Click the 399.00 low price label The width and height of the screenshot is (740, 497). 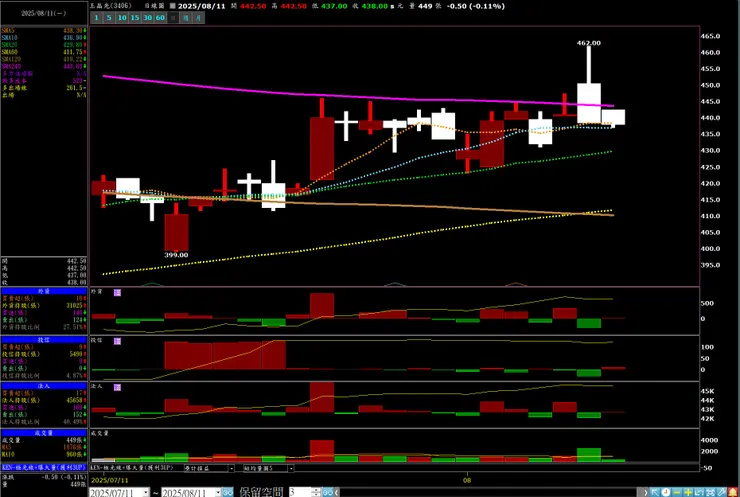(176, 255)
